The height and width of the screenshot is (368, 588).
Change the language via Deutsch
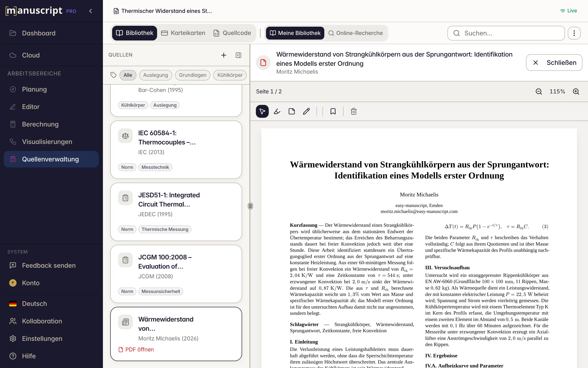tap(51, 304)
